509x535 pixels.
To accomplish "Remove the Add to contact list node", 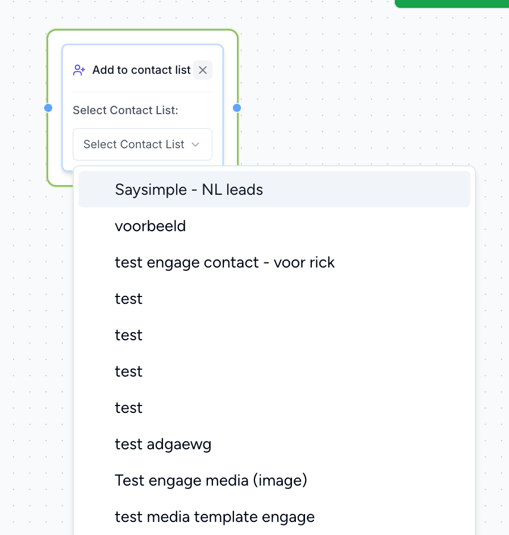I will click(203, 70).
